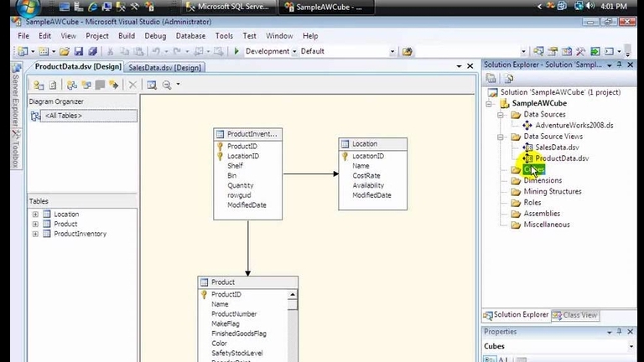Click the Save All icon
The height and width of the screenshot is (362, 644).
[x=93, y=51]
